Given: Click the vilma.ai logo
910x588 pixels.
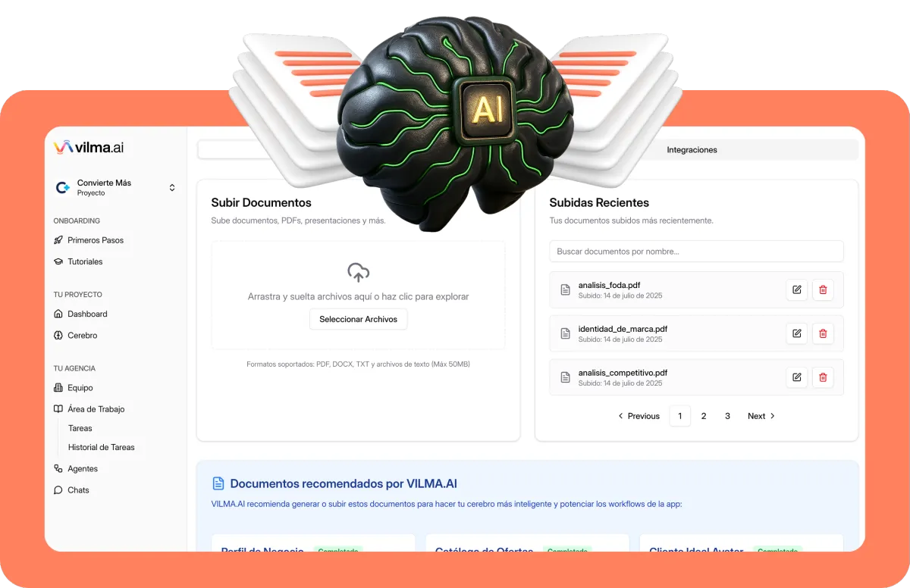Looking at the screenshot, I should pos(89,147).
